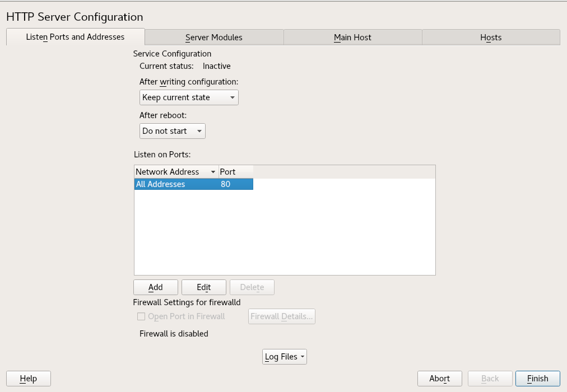Screen dimensions: 567x392
Task: Switch to the Hosts tab
Action: [491, 37]
